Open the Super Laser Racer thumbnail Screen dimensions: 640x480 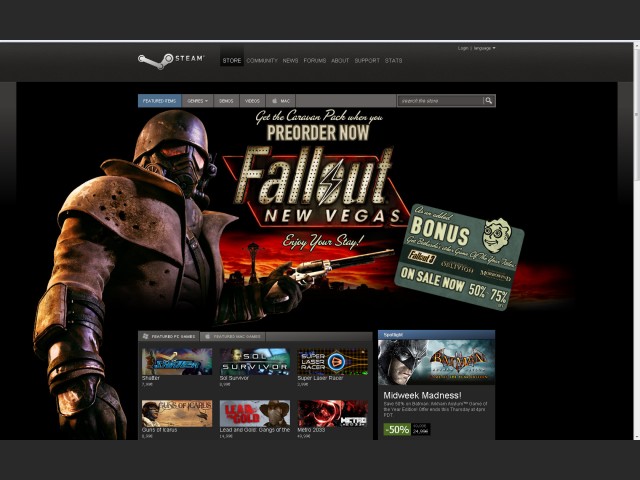333,362
